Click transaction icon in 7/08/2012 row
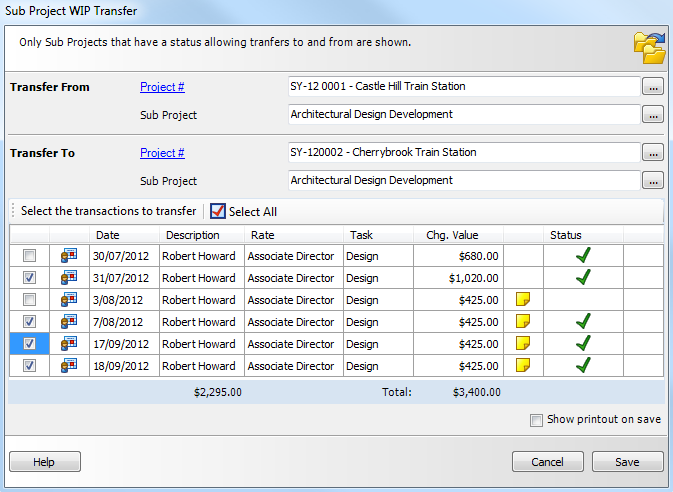 pyautogui.click(x=69, y=322)
